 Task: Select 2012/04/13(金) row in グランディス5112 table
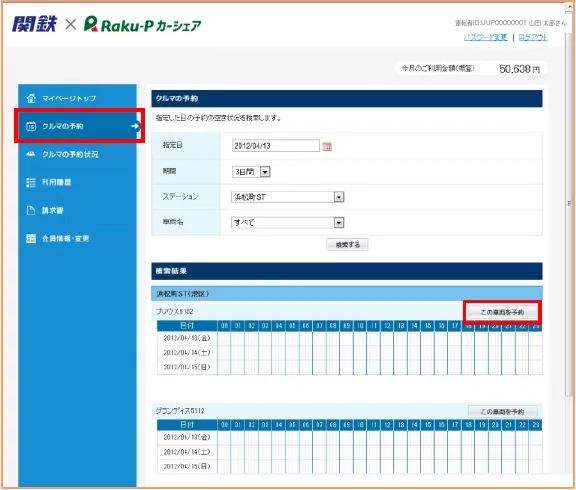tap(350, 437)
